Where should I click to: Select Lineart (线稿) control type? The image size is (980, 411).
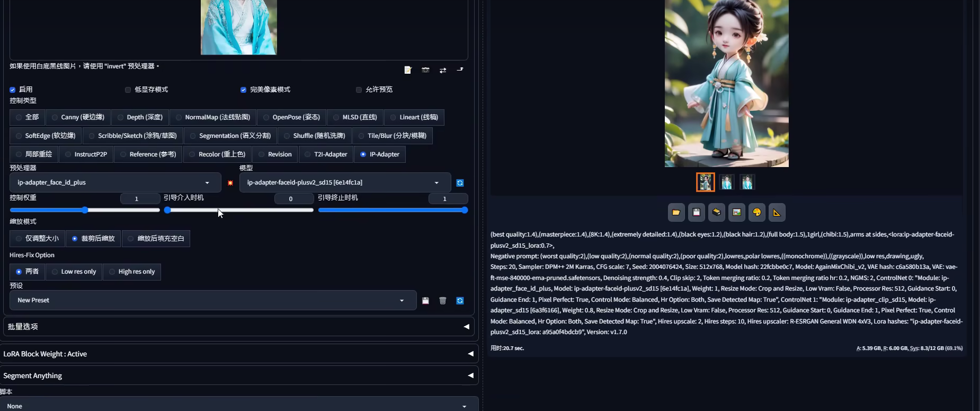pos(414,117)
